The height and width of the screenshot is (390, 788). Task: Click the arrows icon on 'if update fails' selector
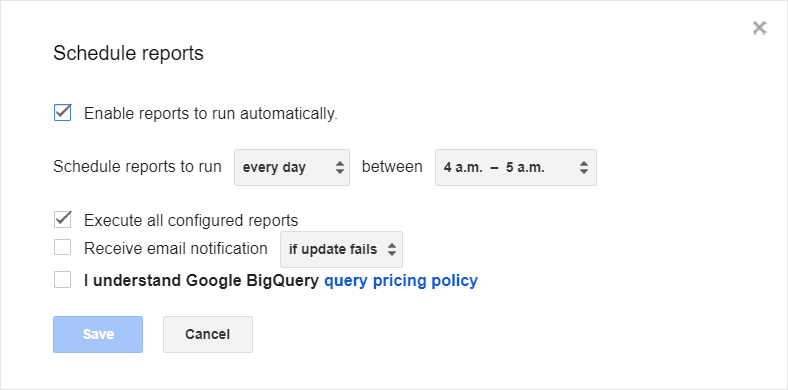(x=392, y=249)
